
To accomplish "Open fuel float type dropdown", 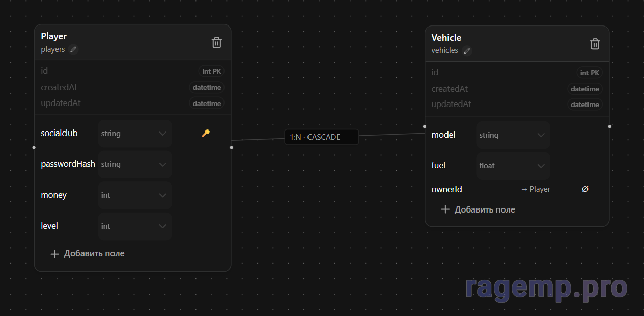I will pyautogui.click(x=513, y=166).
